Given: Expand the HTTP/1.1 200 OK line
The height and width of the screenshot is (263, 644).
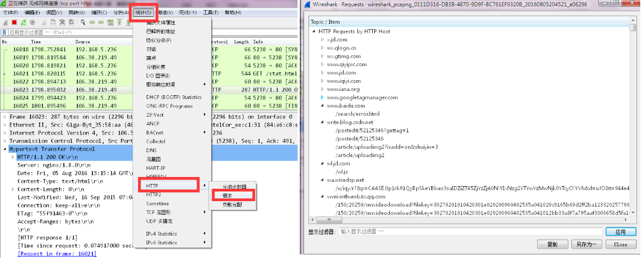Looking at the screenshot, I should point(13,157).
